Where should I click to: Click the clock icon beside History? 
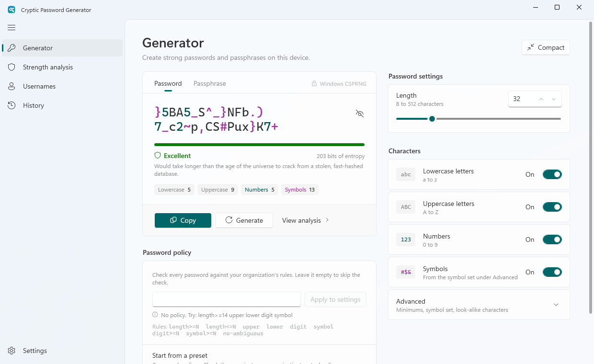(x=12, y=105)
